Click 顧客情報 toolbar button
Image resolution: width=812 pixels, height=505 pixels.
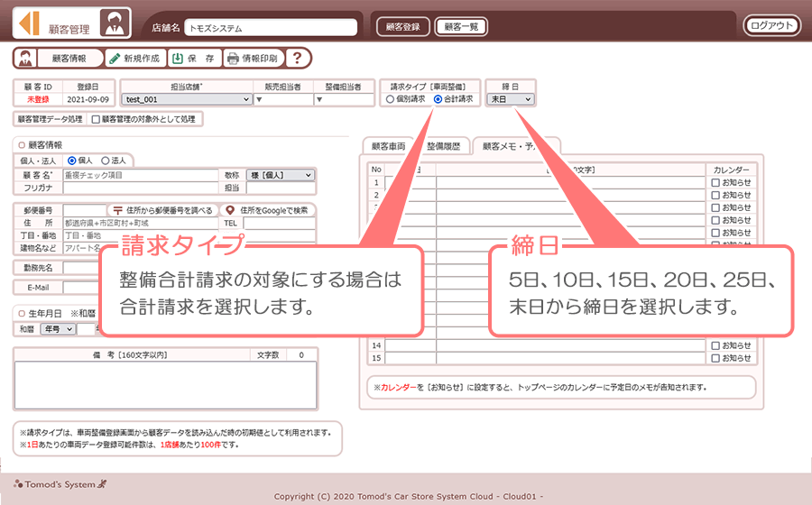click(69, 59)
